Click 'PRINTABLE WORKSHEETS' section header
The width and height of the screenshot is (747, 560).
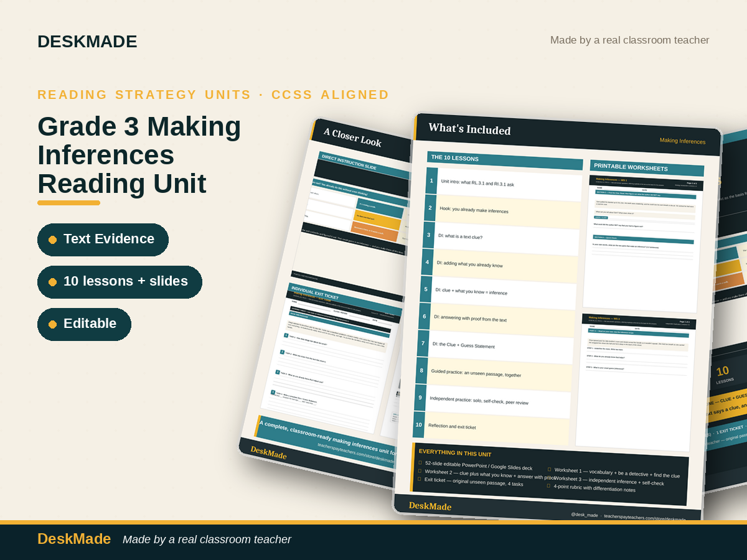click(647, 168)
